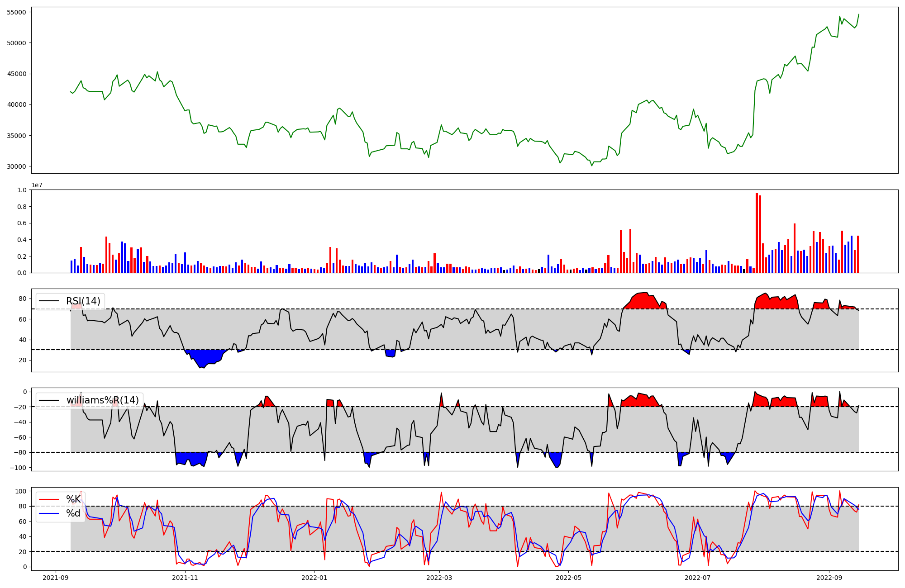The width and height of the screenshot is (905, 588).
Task: Click the 30000 price axis label
Action: pos(16,166)
